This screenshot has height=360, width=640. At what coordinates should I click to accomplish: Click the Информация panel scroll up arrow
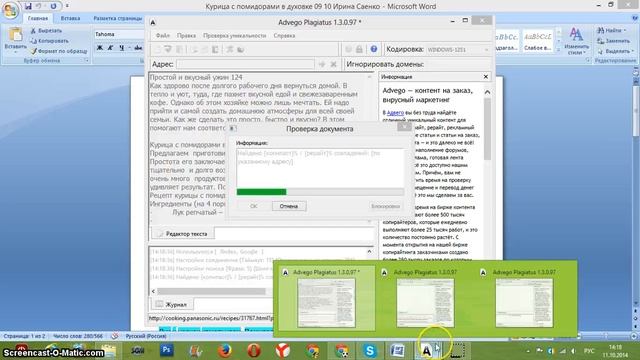tap(487, 92)
